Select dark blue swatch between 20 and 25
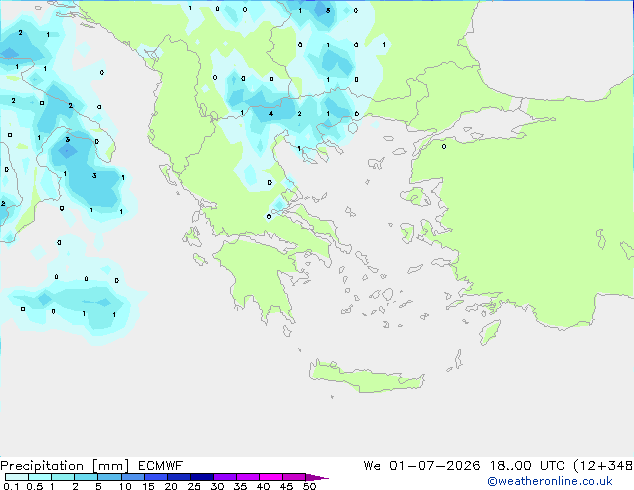This screenshot has width=634, height=490. [x=179, y=477]
